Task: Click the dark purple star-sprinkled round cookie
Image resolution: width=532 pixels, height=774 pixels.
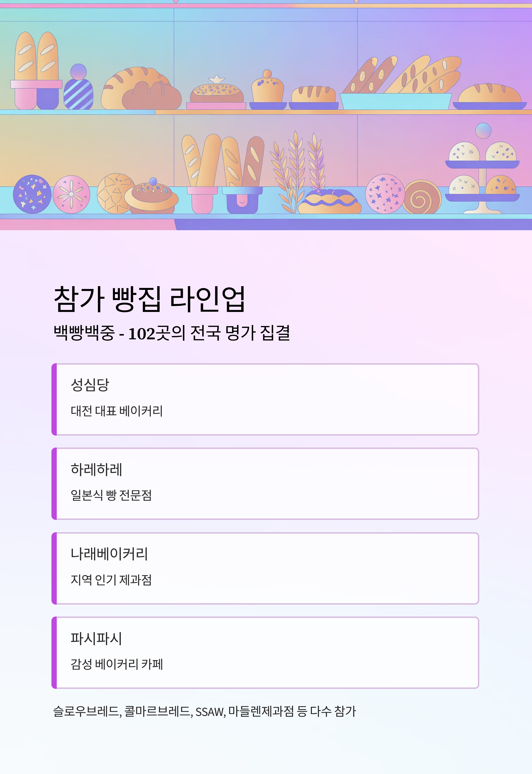Action: pyautogui.click(x=32, y=194)
